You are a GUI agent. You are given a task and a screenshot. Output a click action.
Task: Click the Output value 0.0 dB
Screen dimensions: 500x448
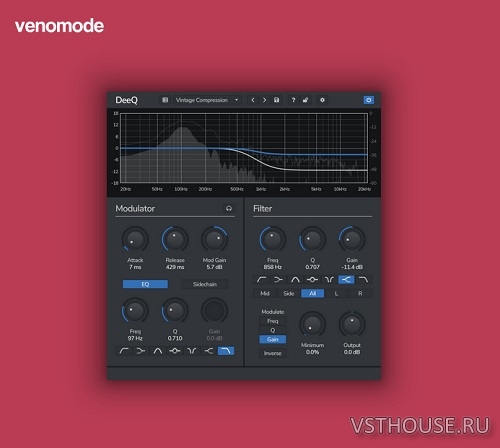click(352, 352)
